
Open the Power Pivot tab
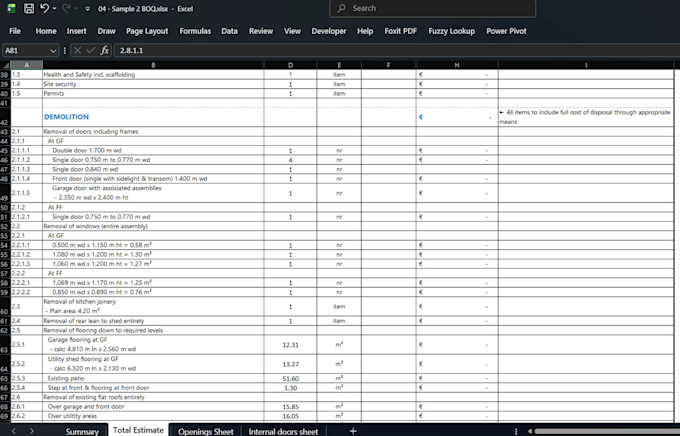(506, 31)
